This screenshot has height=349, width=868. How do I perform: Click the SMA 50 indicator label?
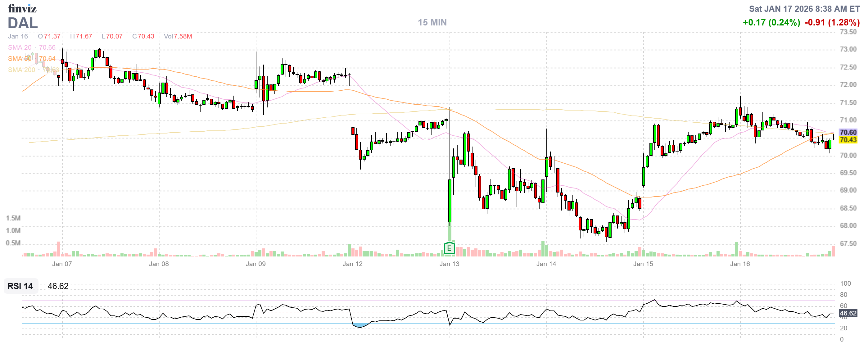click(20, 59)
